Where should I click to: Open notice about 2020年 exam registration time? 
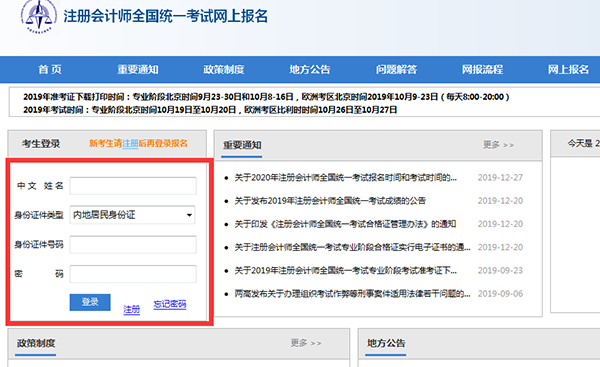[x=345, y=178]
